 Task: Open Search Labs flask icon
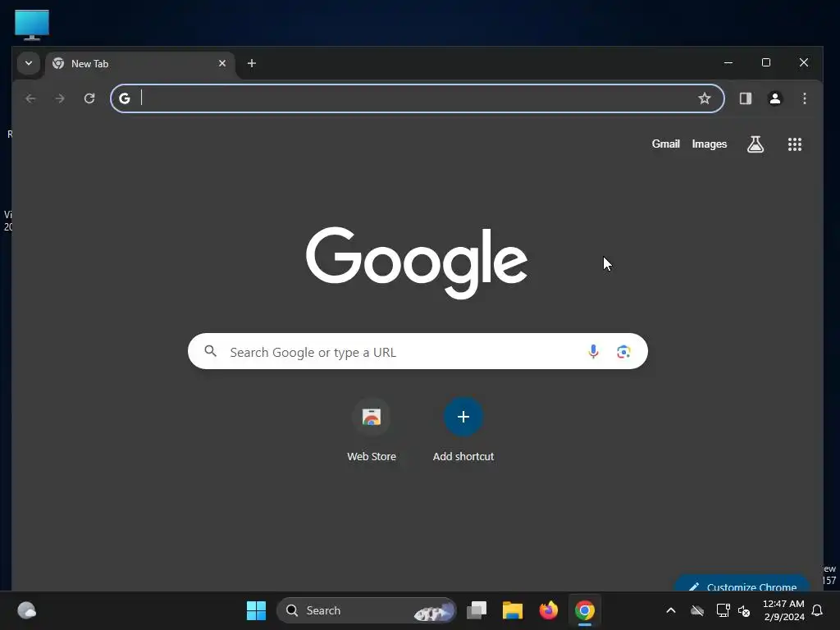(x=756, y=144)
